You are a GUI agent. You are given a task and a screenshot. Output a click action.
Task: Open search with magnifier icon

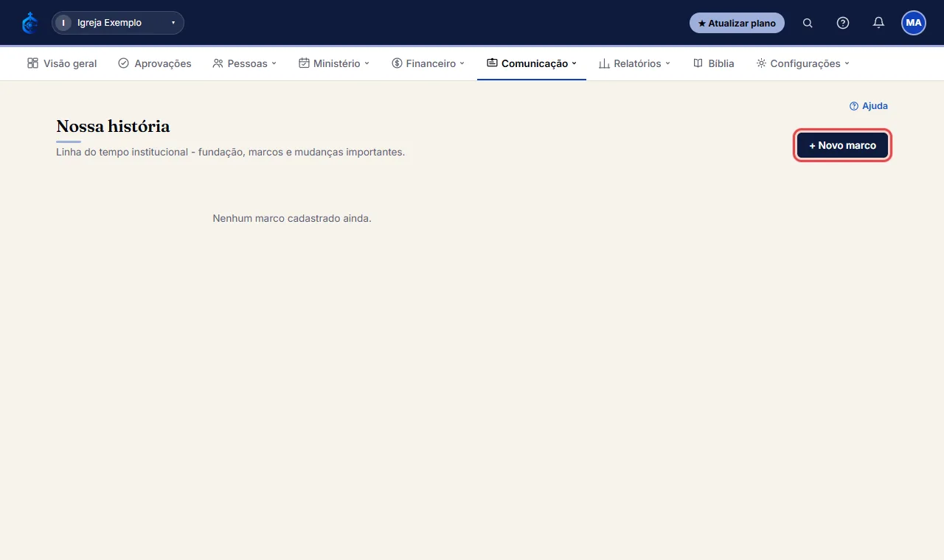coord(808,23)
